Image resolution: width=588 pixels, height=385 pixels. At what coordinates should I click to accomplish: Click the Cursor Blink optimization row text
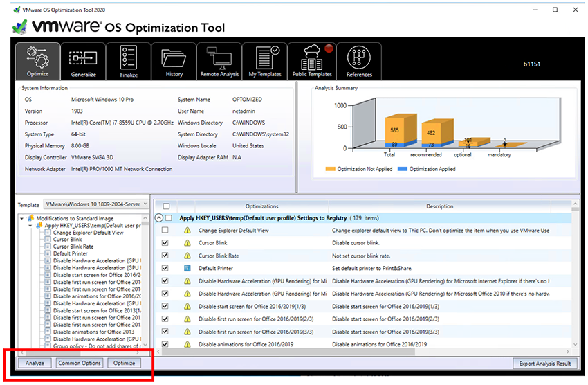click(212, 243)
